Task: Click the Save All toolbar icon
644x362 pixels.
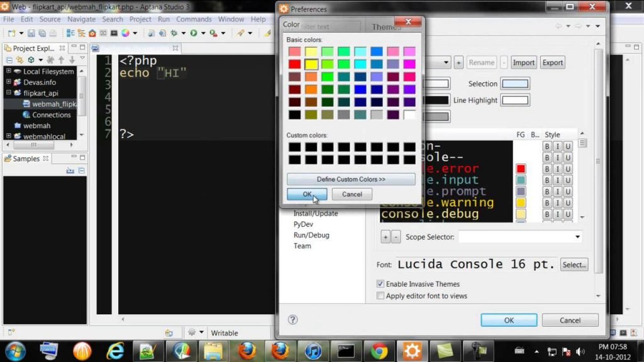Action: pyautogui.click(x=42, y=33)
